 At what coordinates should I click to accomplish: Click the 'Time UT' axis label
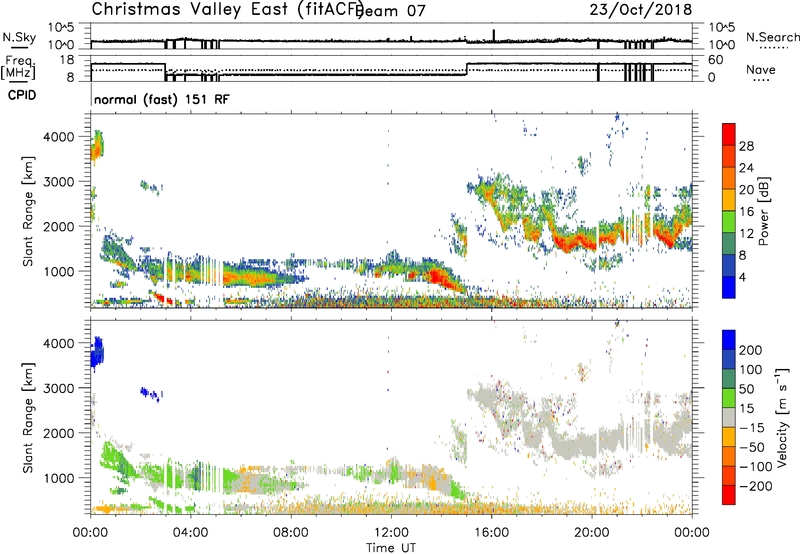point(391,548)
